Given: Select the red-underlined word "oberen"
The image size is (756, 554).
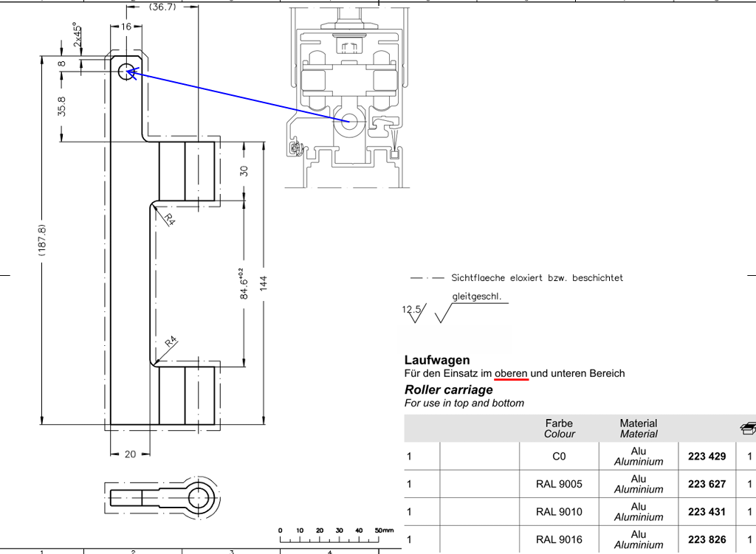Looking at the screenshot, I should [x=511, y=373].
